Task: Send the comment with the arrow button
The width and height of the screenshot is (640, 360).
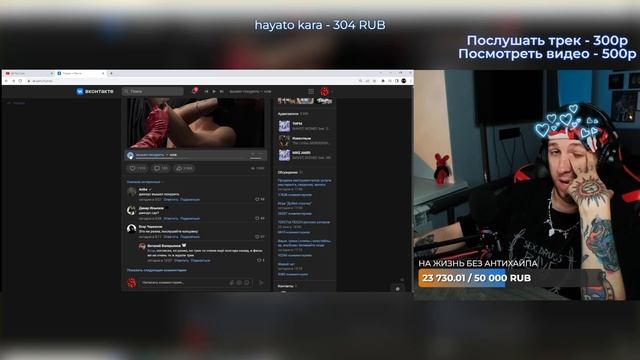Action: point(261,282)
